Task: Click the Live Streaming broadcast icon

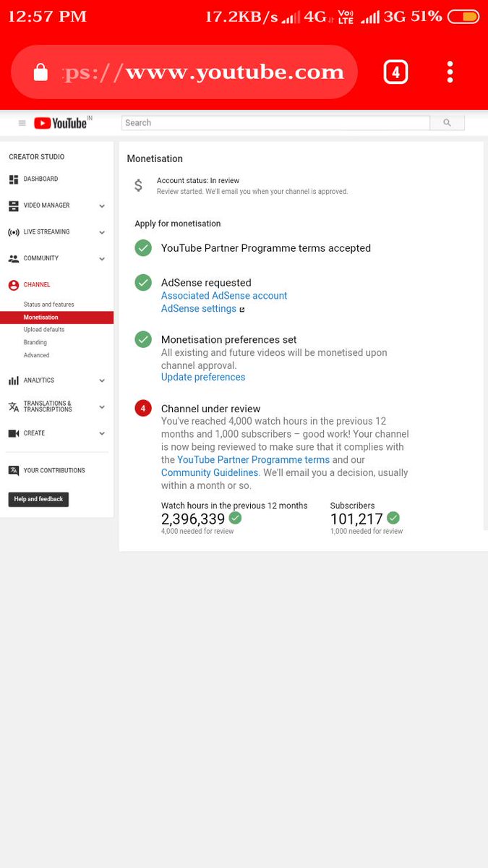Action: point(14,232)
